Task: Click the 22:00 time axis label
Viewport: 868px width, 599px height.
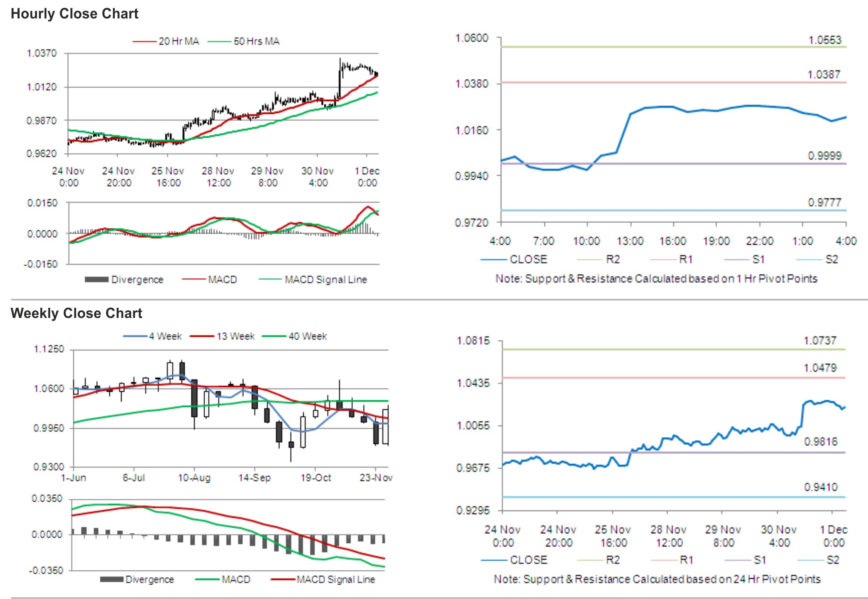Action: click(x=760, y=241)
